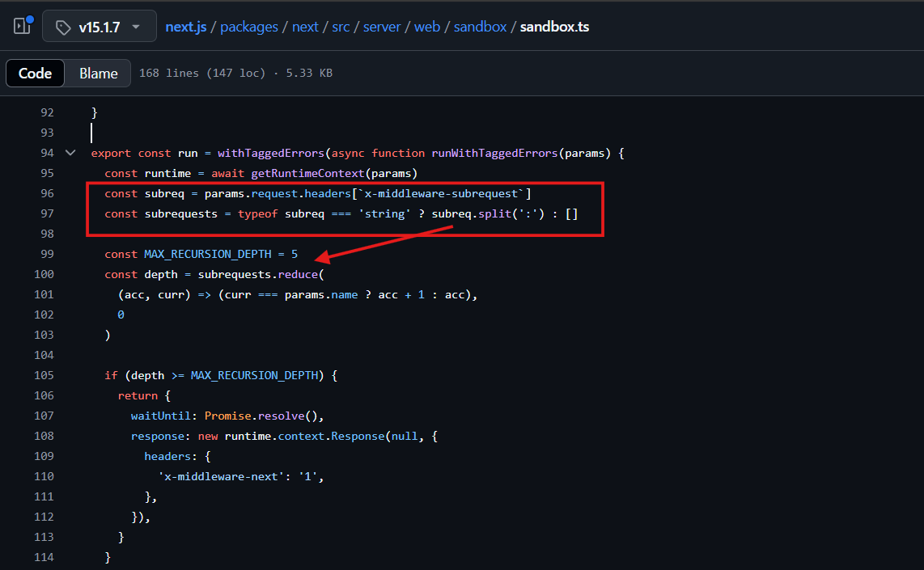Screen dimensions: 924x570
Task: Select line number 94
Action: pyautogui.click(x=47, y=153)
